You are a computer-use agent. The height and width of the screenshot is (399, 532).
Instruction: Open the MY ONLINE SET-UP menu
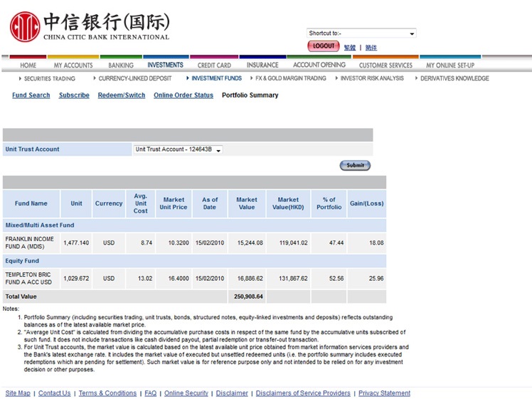(450, 65)
